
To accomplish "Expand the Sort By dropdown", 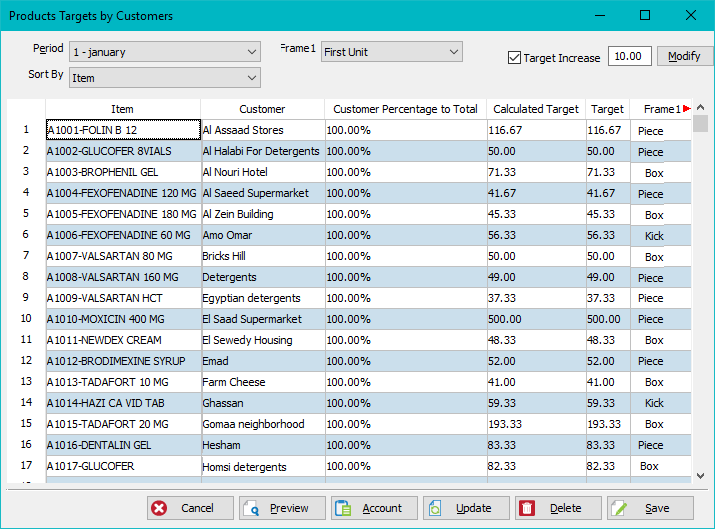I will click(165, 78).
